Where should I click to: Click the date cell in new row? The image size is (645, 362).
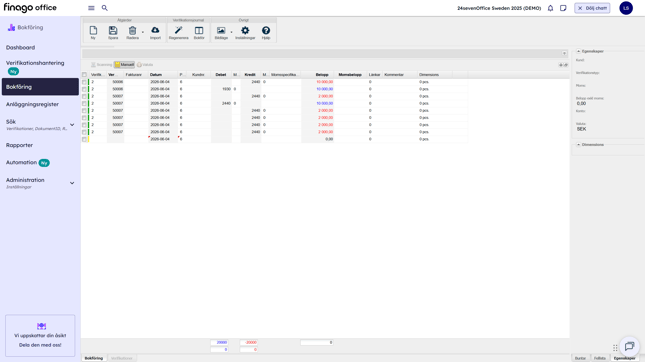tap(163, 139)
